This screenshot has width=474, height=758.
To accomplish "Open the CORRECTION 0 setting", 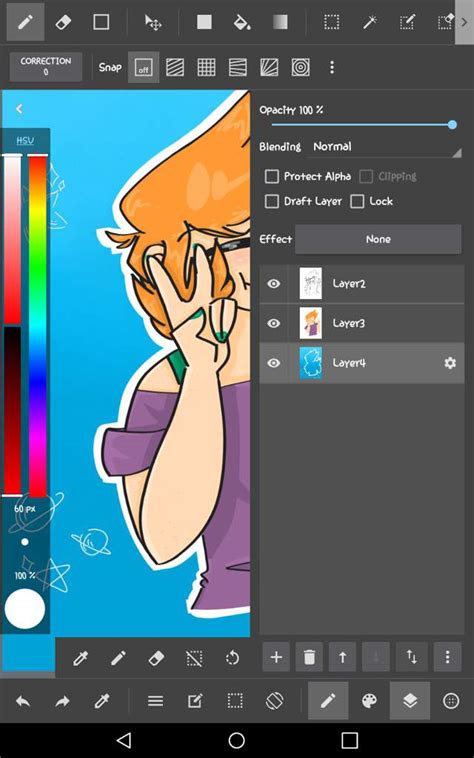I will 46,66.
